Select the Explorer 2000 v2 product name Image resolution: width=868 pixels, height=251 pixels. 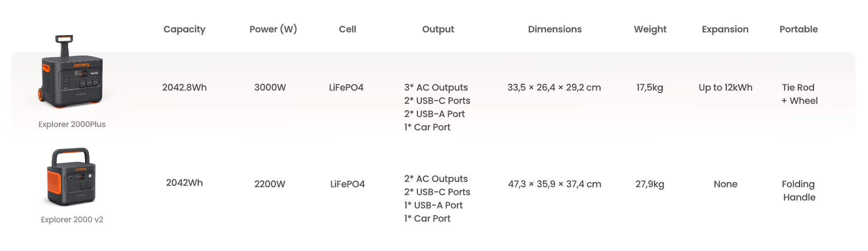point(72,220)
